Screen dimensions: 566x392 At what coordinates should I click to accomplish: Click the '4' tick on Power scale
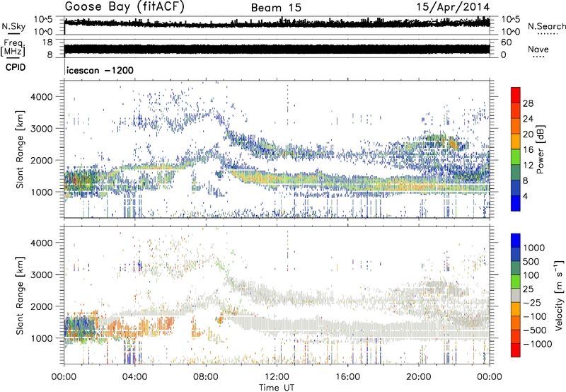525,196
